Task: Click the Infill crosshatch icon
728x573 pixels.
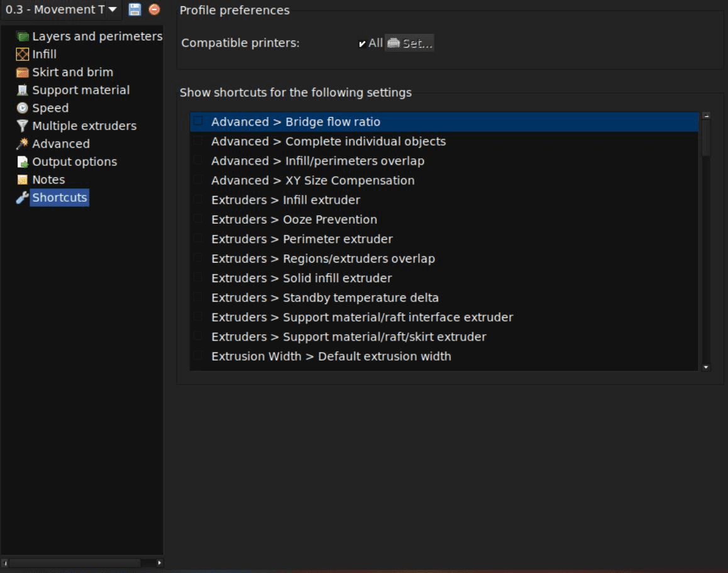Action: tap(22, 54)
